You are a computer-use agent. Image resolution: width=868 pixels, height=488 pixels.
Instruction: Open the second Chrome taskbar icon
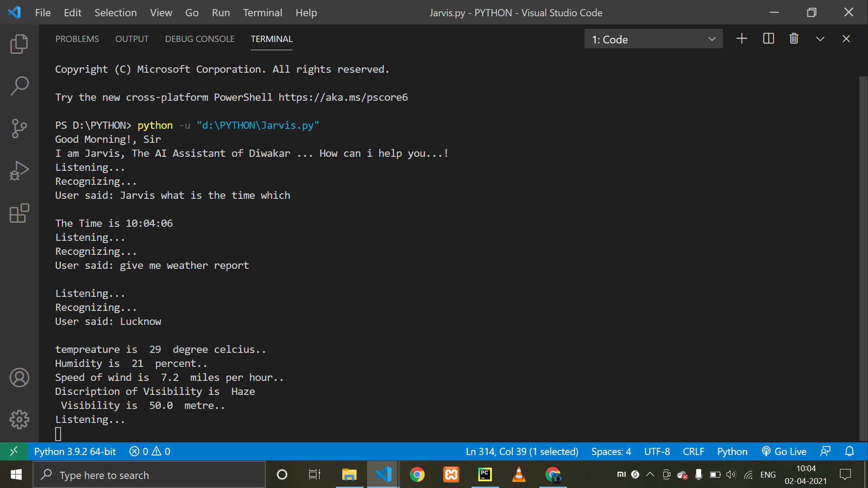[553, 474]
